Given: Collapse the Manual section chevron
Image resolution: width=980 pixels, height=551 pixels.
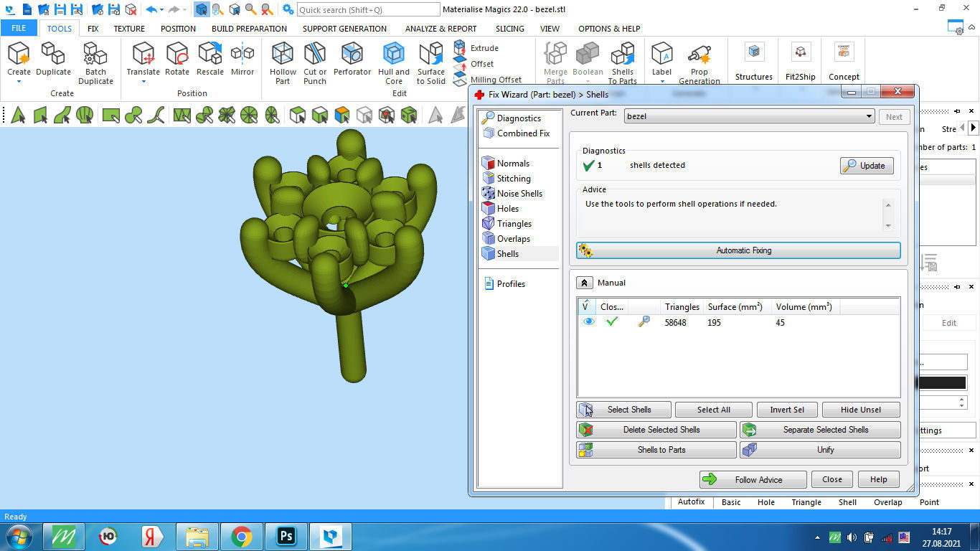Looking at the screenshot, I should click(x=585, y=283).
